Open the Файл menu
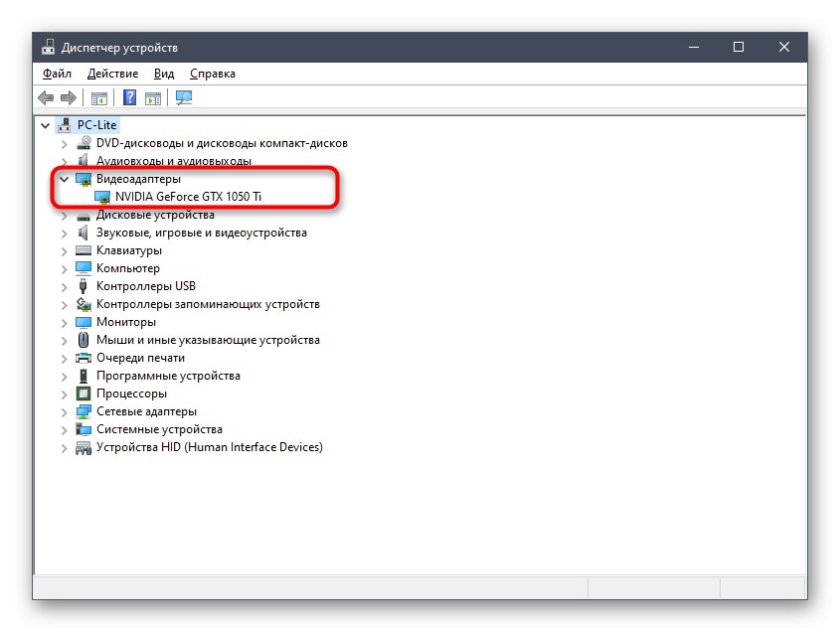This screenshot has height=632, width=840. (x=57, y=73)
